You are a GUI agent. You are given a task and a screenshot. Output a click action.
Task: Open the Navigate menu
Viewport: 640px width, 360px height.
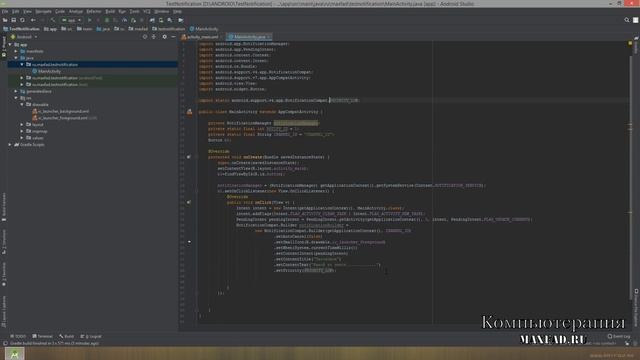pos(43,11)
